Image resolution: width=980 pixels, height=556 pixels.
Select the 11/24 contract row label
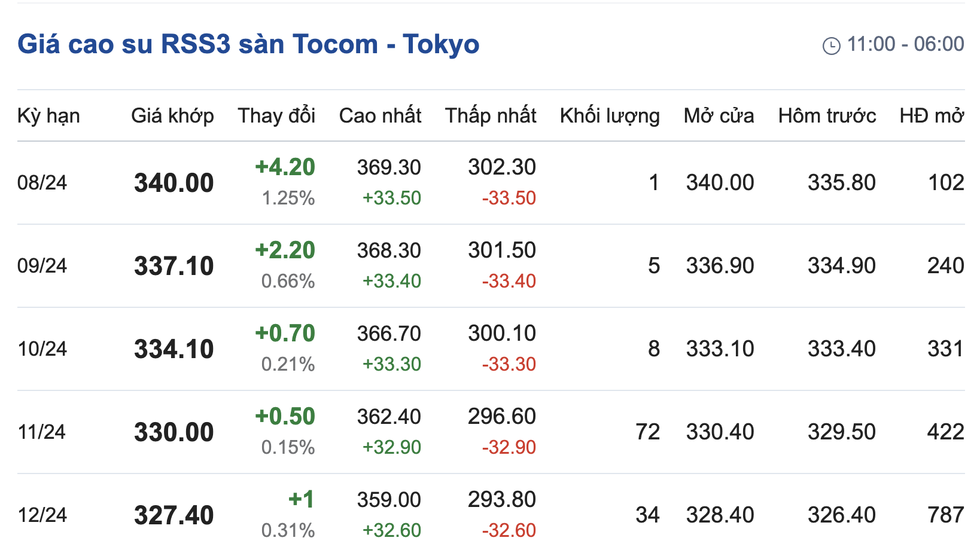tap(41, 432)
